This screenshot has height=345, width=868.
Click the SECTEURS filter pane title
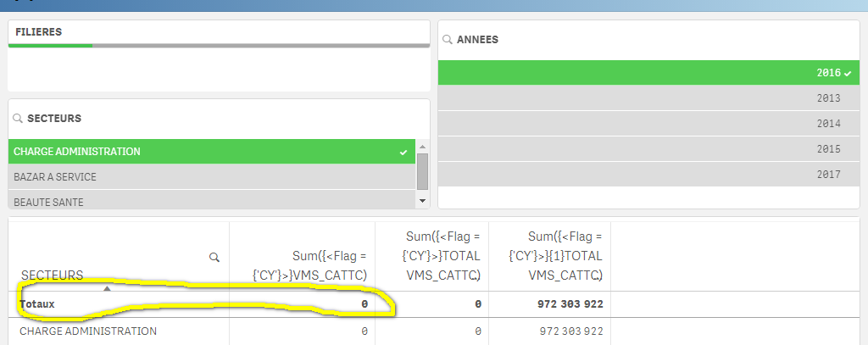coord(54,119)
